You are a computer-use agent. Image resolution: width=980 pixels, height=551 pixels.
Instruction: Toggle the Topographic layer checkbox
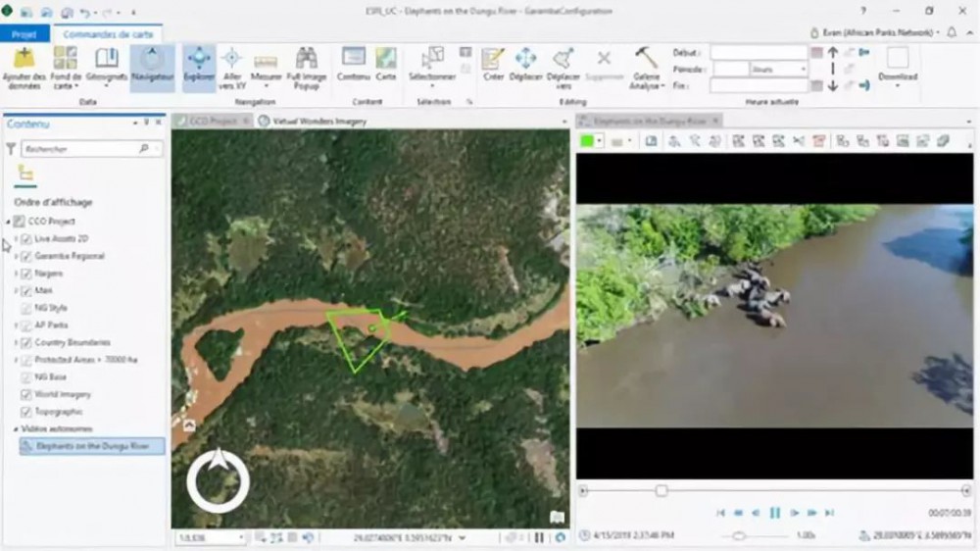tap(26, 412)
